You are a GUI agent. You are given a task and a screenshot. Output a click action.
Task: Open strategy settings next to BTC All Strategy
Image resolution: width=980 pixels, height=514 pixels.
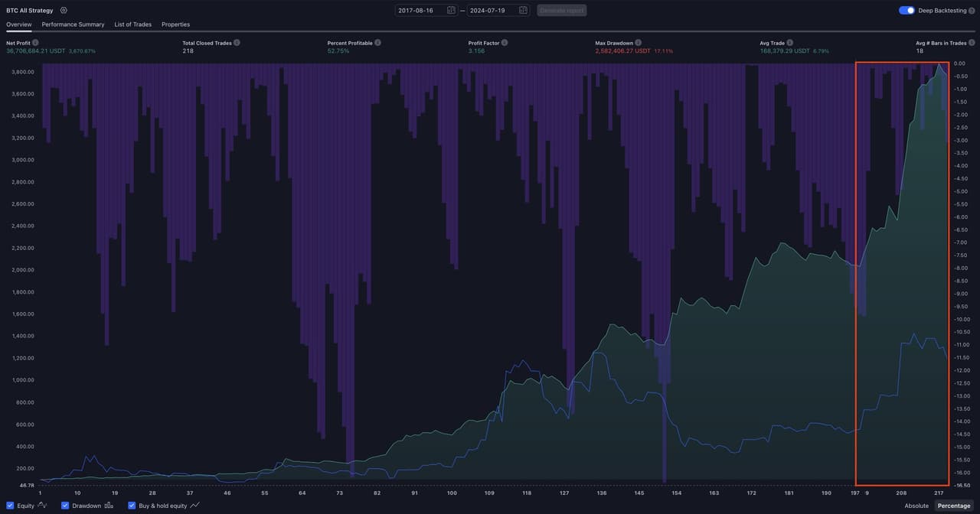point(64,10)
